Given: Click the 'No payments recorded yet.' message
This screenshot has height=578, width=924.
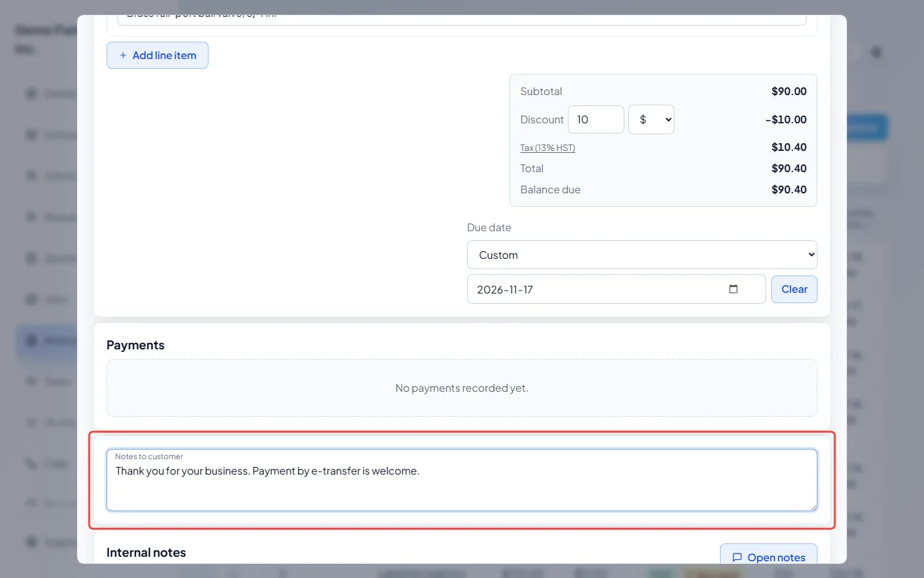Looking at the screenshot, I should (x=462, y=388).
